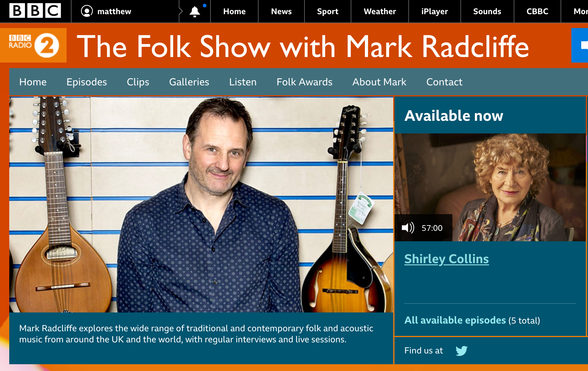Switch to the Episodes tab
This screenshot has width=588, height=371.
[x=87, y=82]
